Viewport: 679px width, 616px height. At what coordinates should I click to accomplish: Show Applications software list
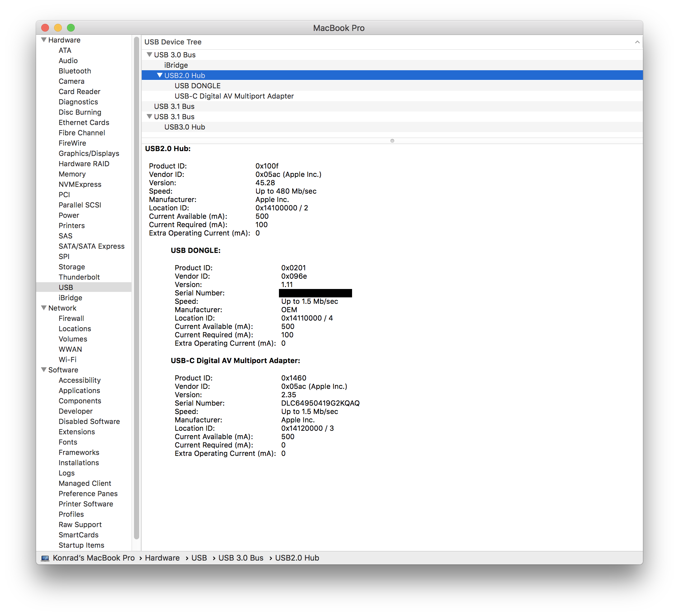79,390
